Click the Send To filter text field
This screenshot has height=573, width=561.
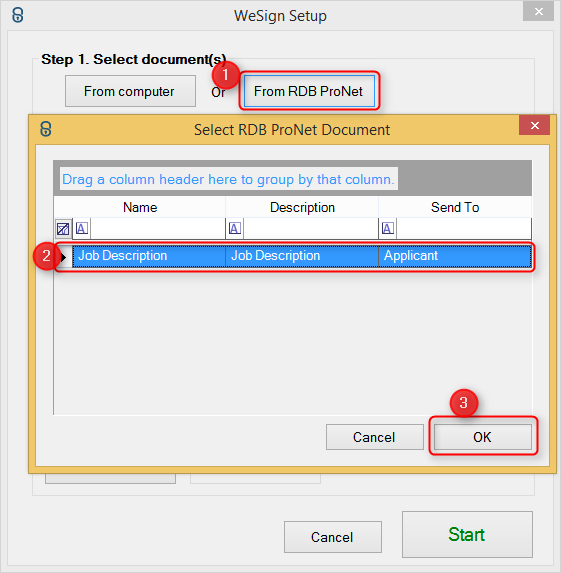point(464,229)
